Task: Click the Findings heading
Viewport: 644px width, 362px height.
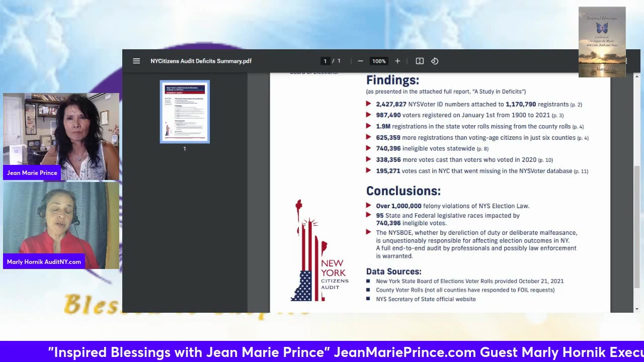Action: pyautogui.click(x=392, y=80)
